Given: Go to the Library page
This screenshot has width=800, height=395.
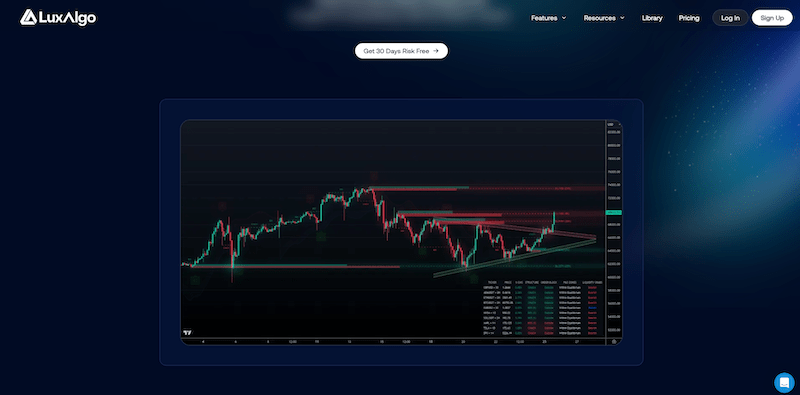Looking at the screenshot, I should [x=652, y=18].
